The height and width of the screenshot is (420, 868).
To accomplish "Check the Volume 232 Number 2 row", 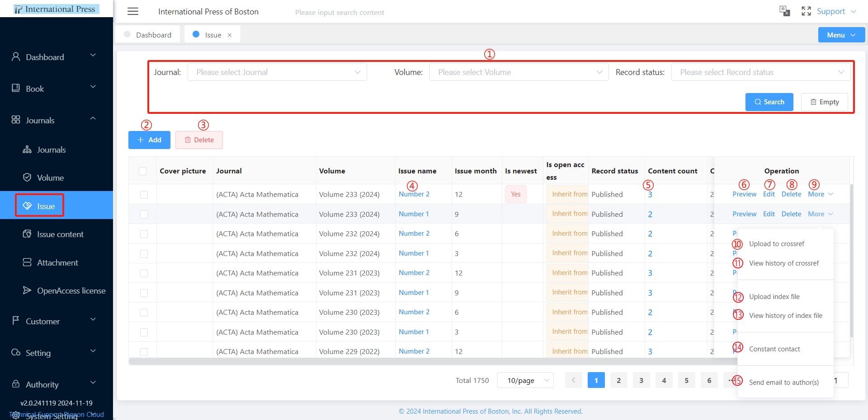I will (x=144, y=234).
